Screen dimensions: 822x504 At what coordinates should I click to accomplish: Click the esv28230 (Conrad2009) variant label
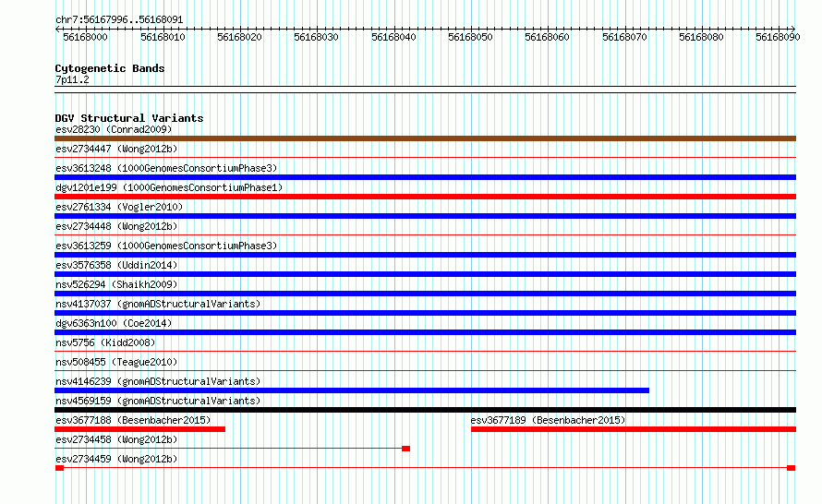[x=114, y=129]
